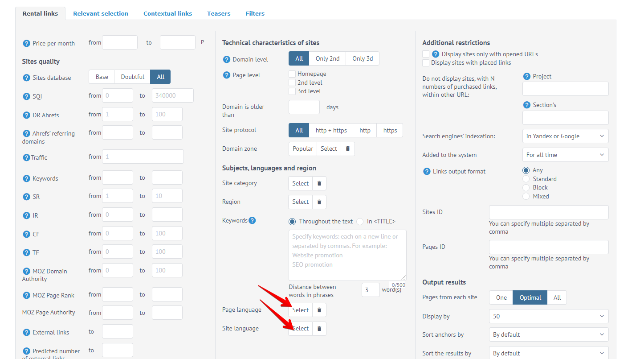Image resolution: width=644 pixels, height=359 pixels.
Task: Clear Region with trash icon
Action: [x=319, y=202]
